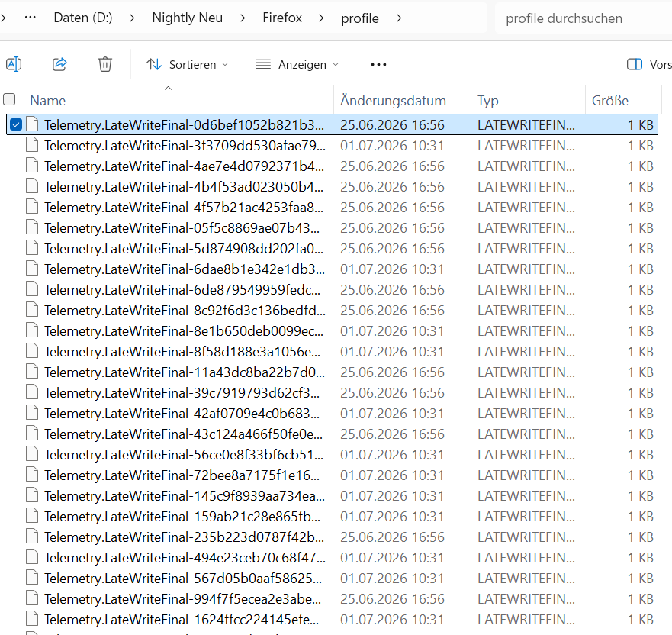
Task: Toggle the select-all checkbox in header
Action: pyautogui.click(x=9, y=99)
